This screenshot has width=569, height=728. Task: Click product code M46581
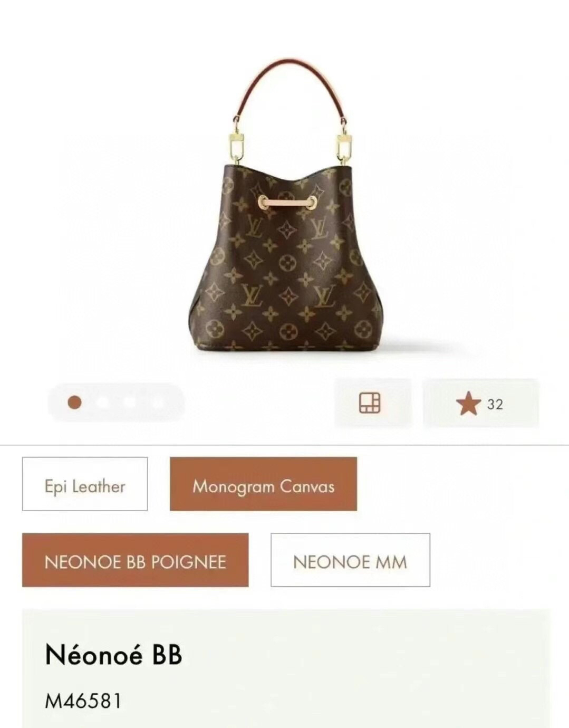pos(83,701)
